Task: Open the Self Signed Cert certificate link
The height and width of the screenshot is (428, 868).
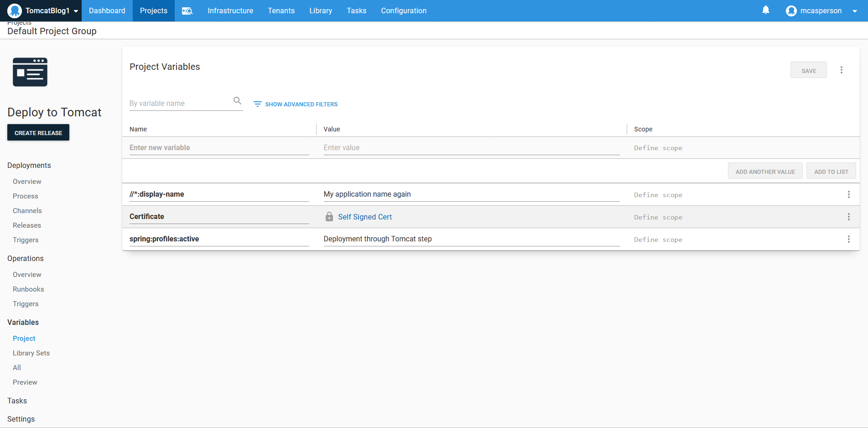Action: click(x=364, y=217)
